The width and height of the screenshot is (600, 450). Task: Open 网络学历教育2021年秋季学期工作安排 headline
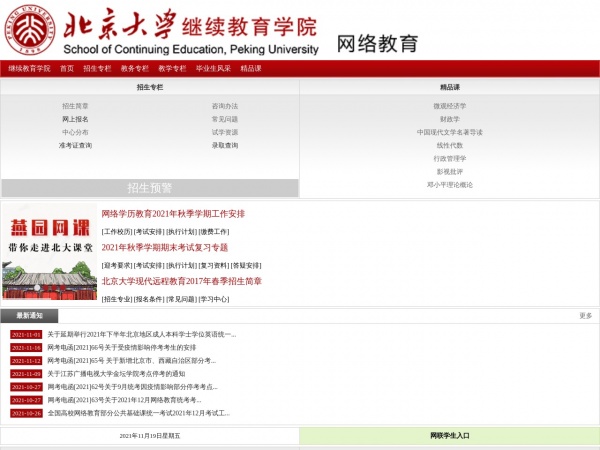(x=173, y=214)
